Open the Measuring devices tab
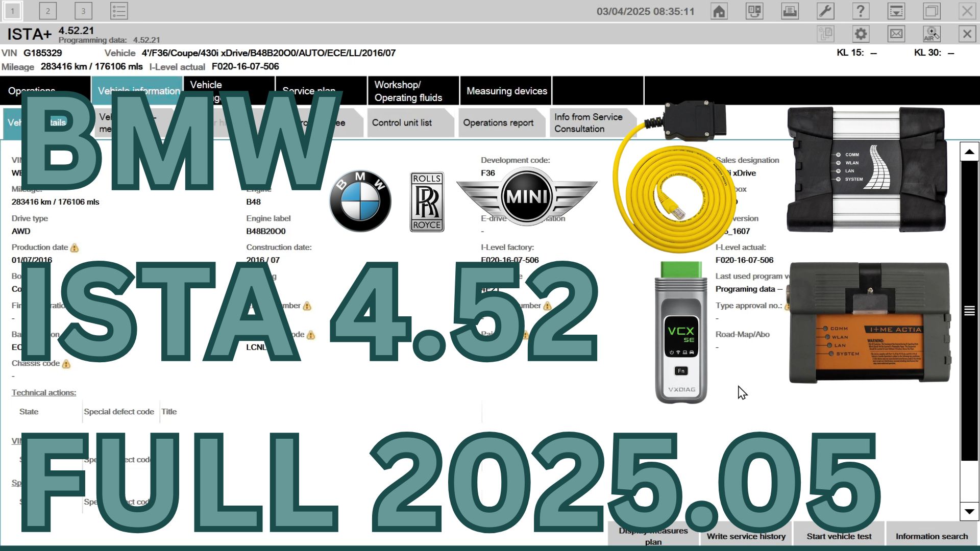 click(506, 91)
